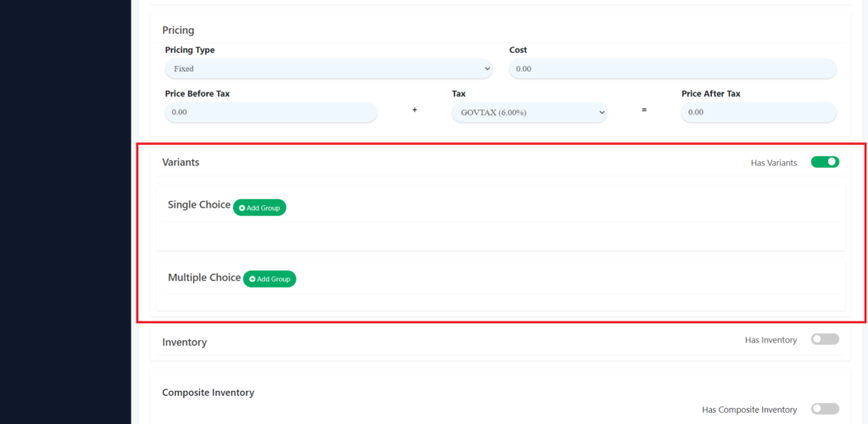
Task: Focus the Cost input field
Action: click(x=672, y=69)
